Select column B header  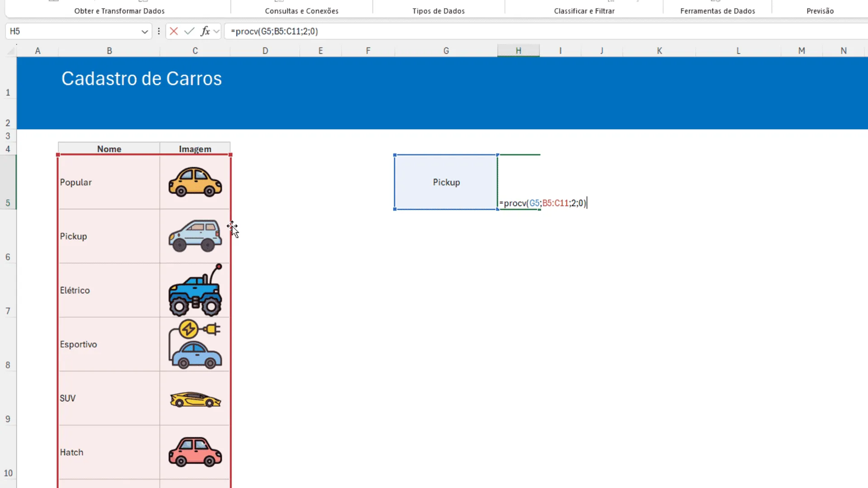tap(109, 51)
